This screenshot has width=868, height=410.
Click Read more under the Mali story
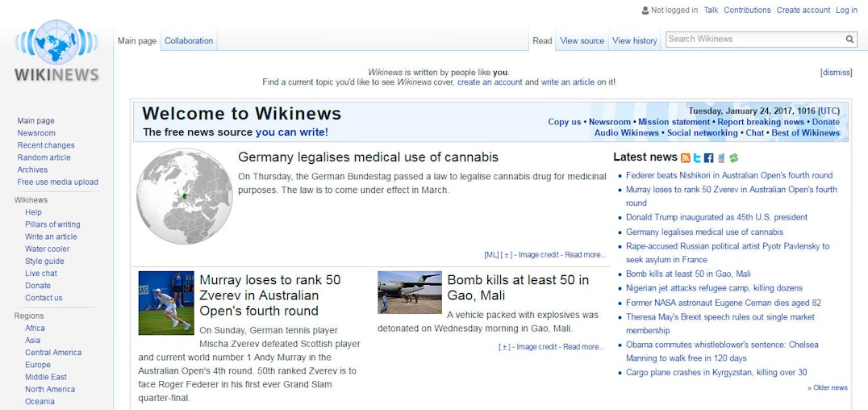[583, 347]
